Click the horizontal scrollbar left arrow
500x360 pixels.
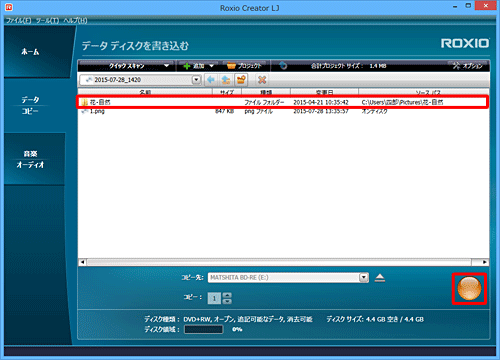pos(82,262)
